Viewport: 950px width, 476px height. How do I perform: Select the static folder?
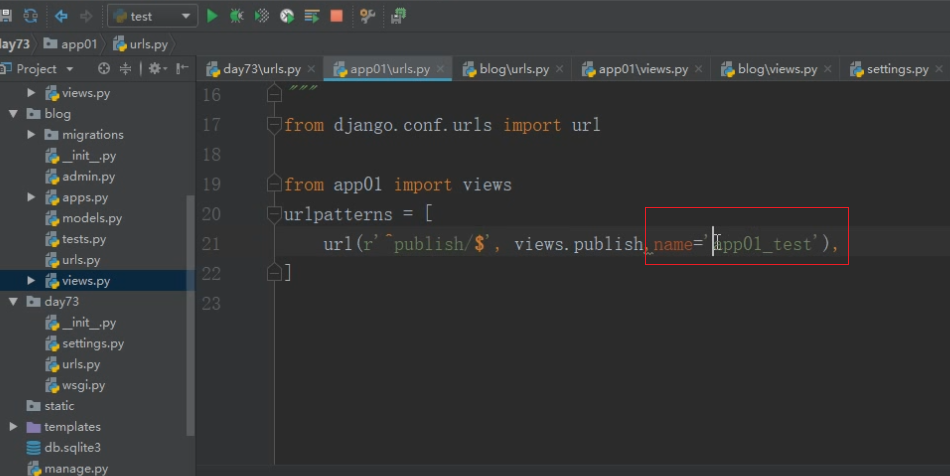tap(51, 406)
